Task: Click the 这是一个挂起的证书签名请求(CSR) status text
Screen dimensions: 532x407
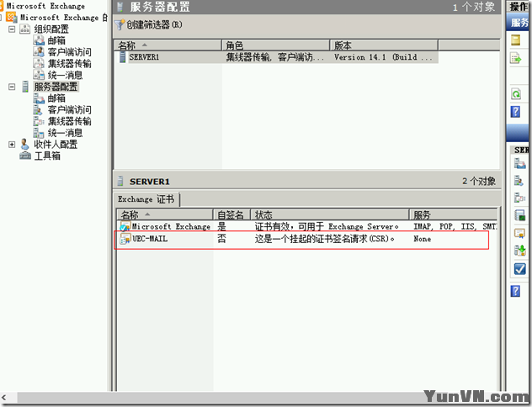Action: tap(325, 239)
